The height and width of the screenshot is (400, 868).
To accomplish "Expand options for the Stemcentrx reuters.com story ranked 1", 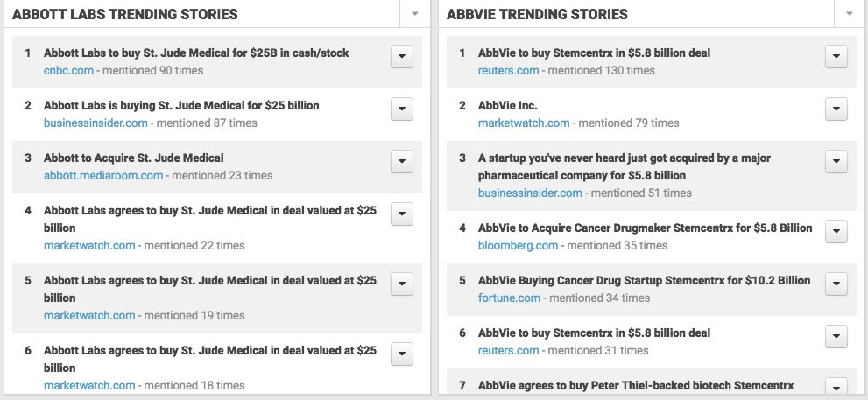I will coord(836,56).
